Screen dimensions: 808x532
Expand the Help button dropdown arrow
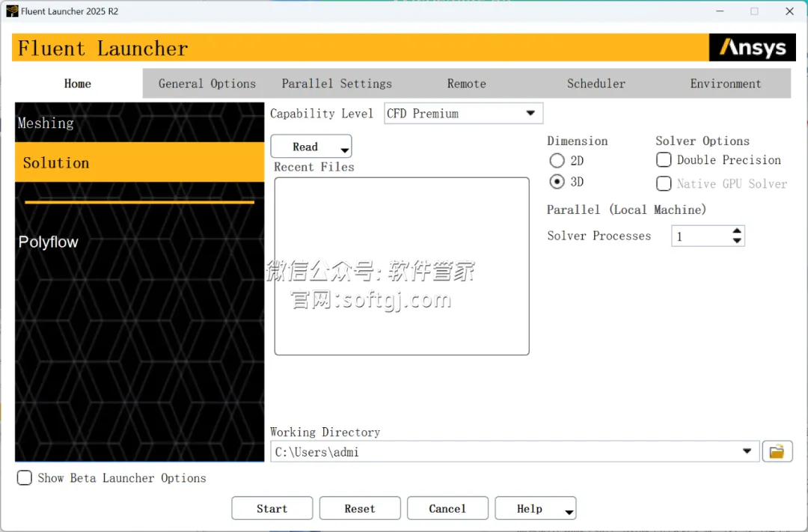(569, 513)
